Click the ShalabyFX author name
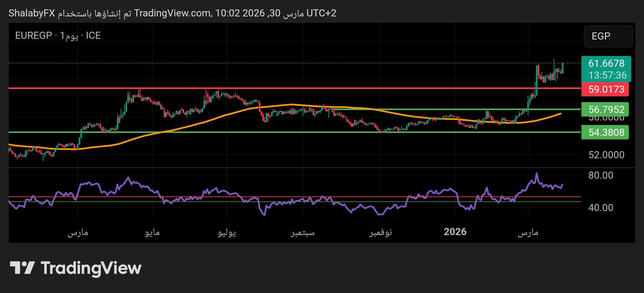 click(32, 13)
